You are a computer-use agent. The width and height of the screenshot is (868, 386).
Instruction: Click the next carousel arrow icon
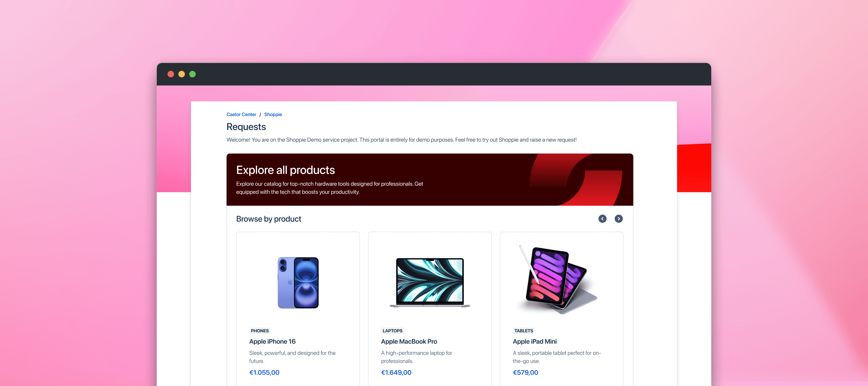619,219
